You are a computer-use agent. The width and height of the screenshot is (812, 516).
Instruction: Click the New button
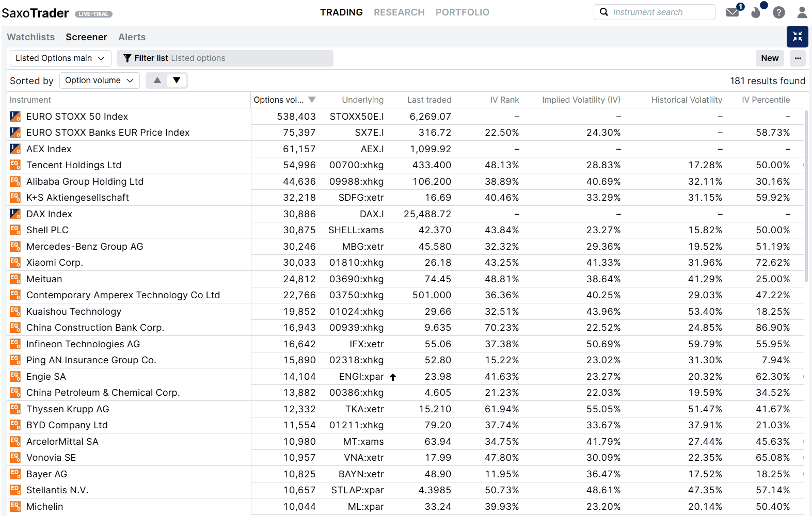[x=770, y=58]
